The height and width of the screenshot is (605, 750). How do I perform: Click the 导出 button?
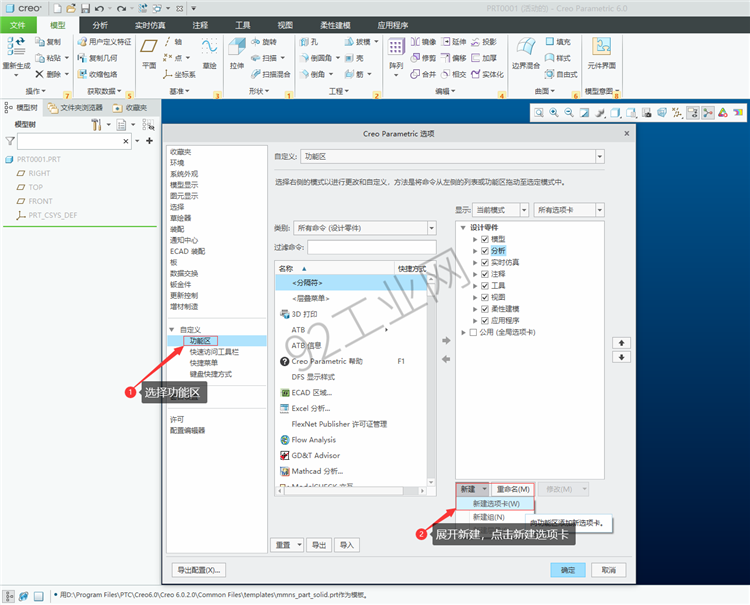click(x=319, y=545)
